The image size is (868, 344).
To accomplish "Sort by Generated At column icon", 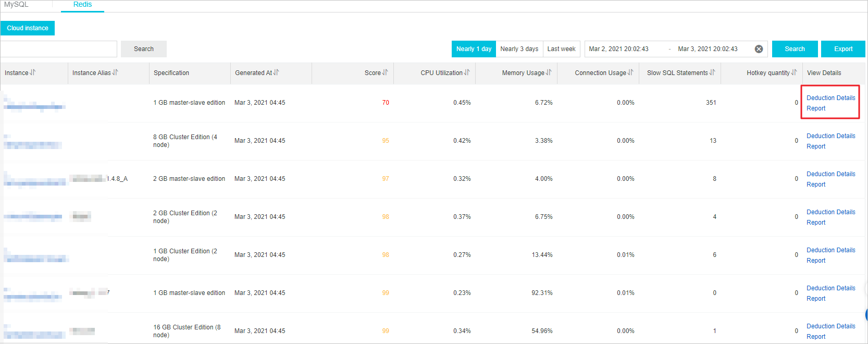I will pos(276,72).
